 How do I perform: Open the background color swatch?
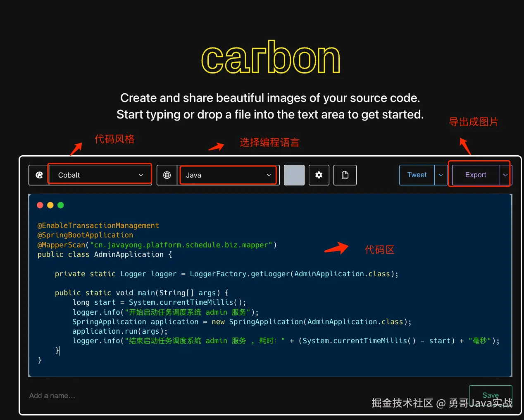(x=294, y=175)
